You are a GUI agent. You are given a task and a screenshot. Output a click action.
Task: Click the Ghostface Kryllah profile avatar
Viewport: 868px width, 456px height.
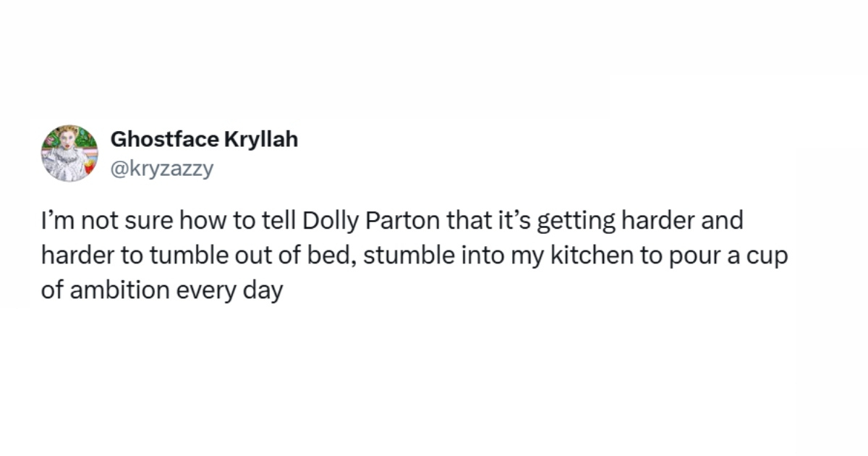point(69,153)
